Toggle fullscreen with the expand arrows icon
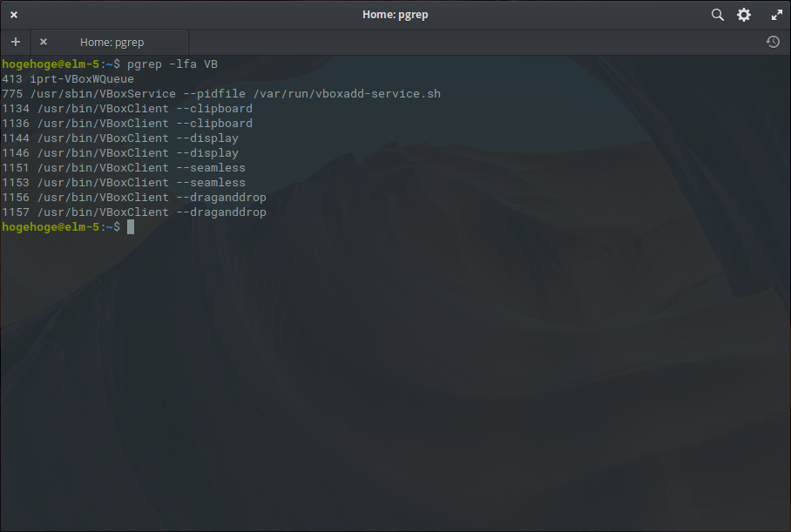791x532 pixels. [777, 15]
